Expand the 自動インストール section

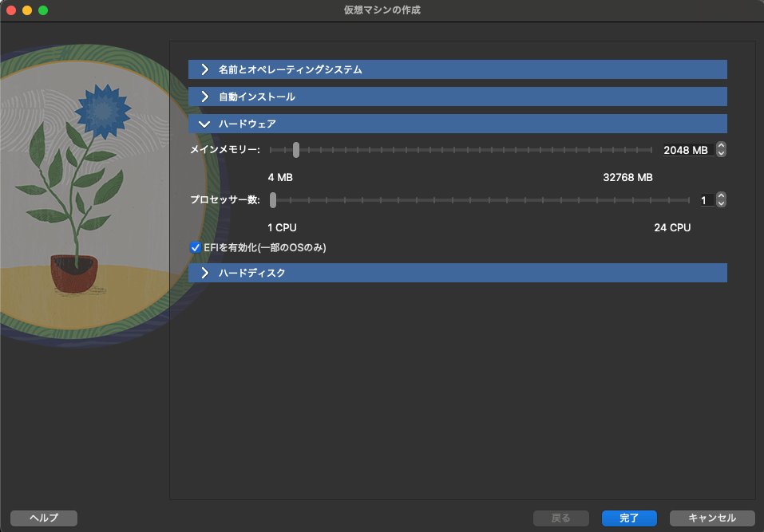457,97
